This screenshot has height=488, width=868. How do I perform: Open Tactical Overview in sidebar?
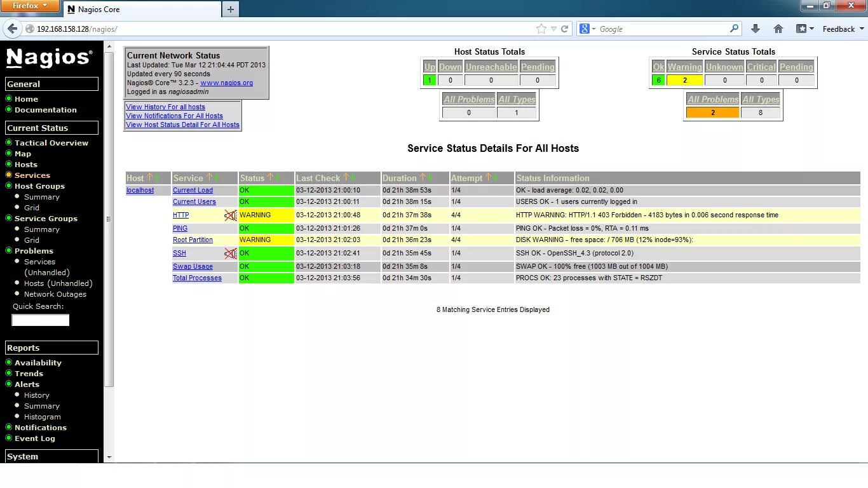(x=51, y=143)
